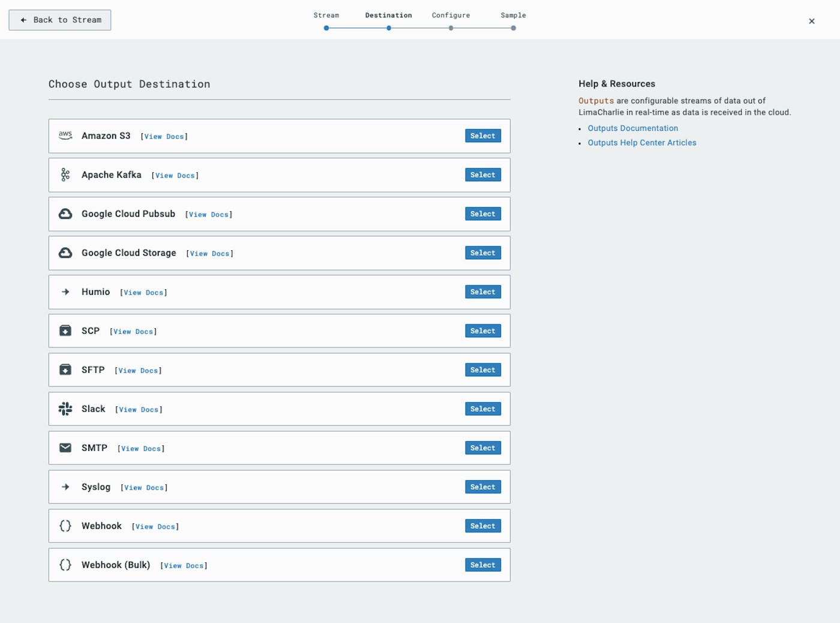The image size is (840, 623).
Task: Open View Docs for Webhook (Bulk)
Action: pyautogui.click(x=184, y=566)
